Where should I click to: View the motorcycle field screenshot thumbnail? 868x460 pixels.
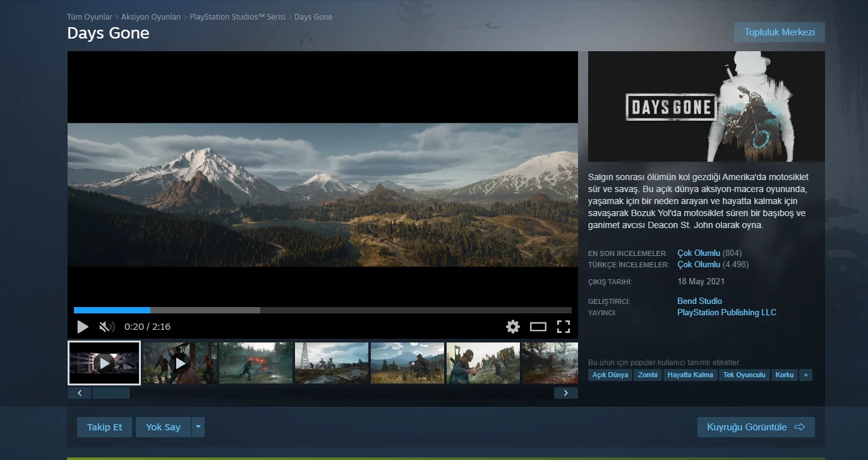point(407,363)
